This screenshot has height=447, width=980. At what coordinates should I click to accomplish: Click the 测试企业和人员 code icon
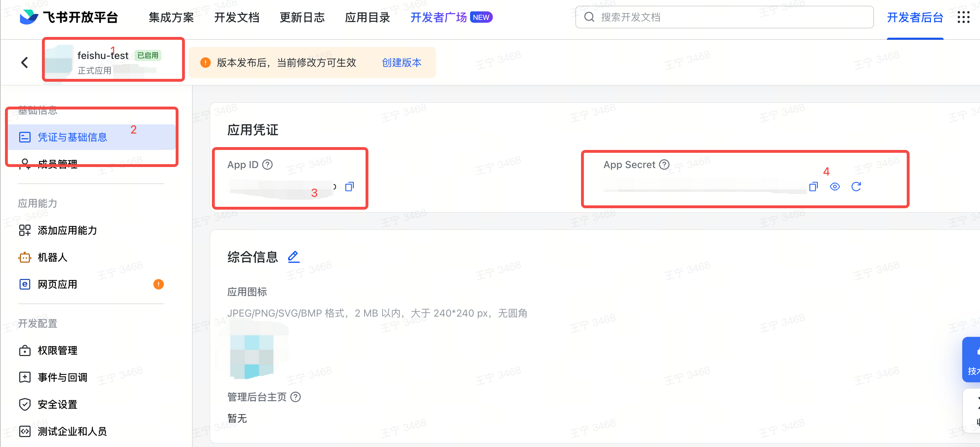tap(25, 431)
